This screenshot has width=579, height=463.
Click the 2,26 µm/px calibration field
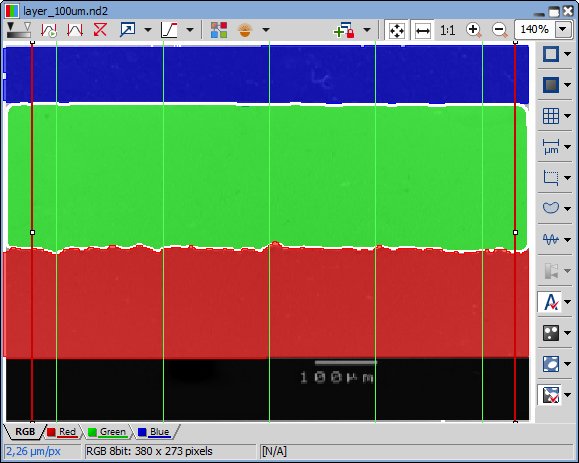42,451
